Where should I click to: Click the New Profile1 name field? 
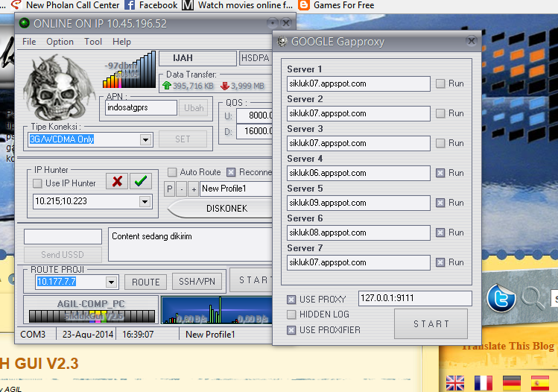click(236, 189)
